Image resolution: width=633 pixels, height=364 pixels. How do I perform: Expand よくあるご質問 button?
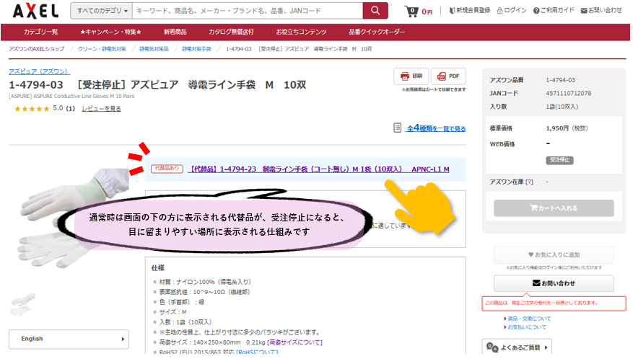(x=516, y=347)
